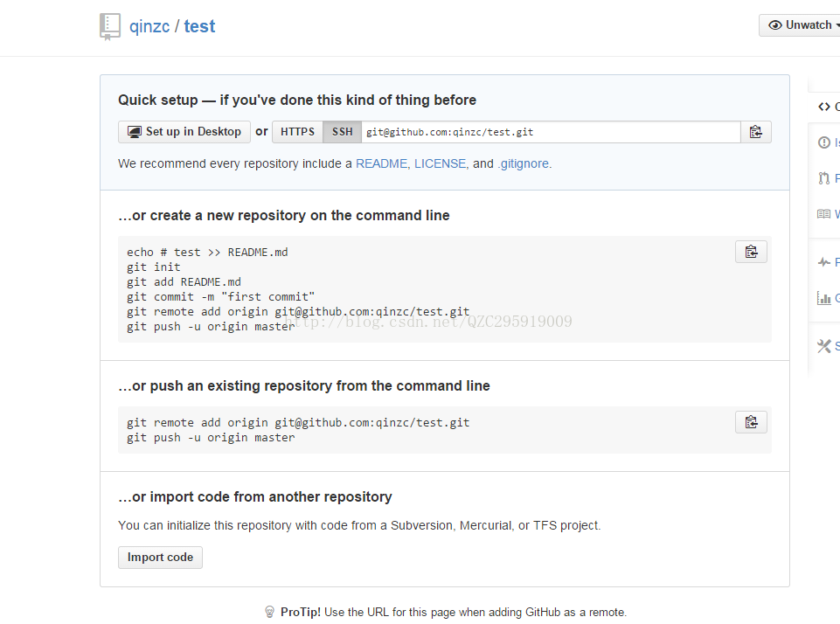Open the Settings tools icon in sidebar
This screenshot has height=624, width=840.
click(824, 346)
